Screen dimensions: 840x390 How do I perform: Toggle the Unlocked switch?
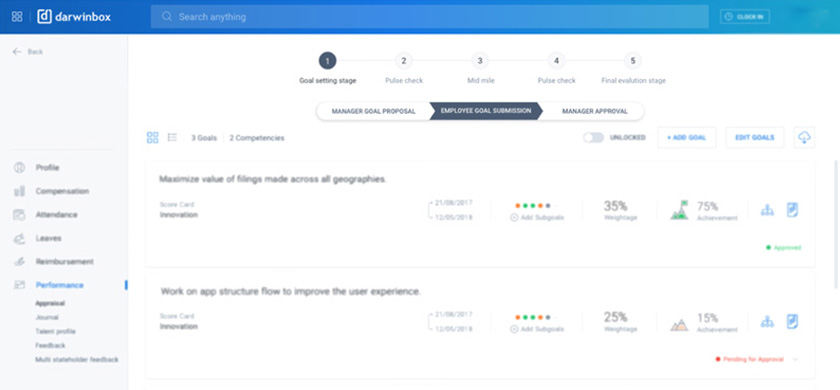594,138
